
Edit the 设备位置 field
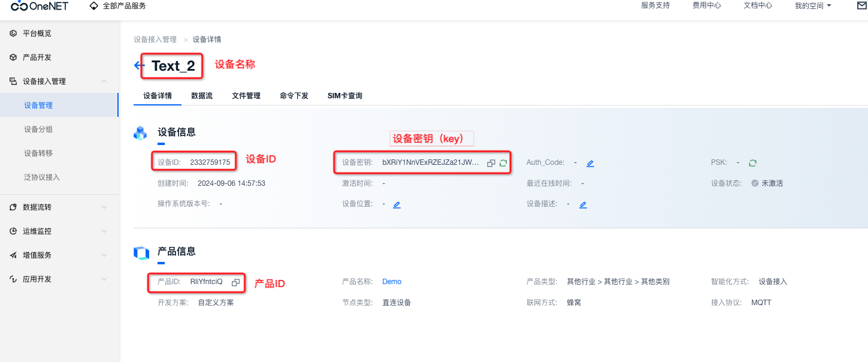[397, 204]
